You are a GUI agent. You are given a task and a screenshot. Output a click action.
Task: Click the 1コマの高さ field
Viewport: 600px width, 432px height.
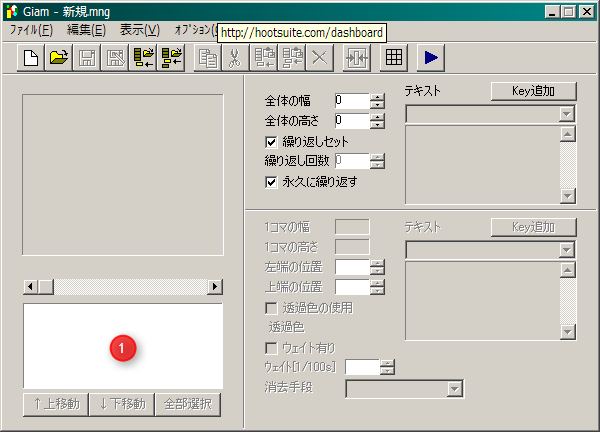[352, 247]
